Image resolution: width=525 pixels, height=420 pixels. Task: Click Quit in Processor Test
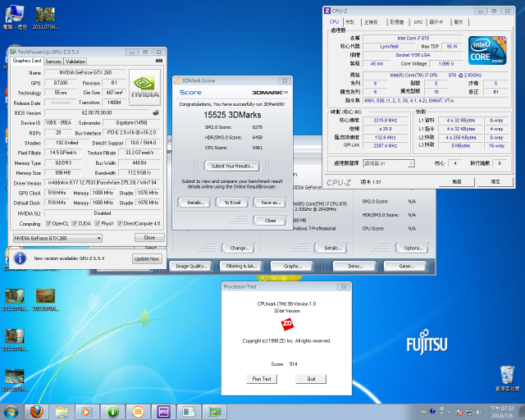coord(311,379)
